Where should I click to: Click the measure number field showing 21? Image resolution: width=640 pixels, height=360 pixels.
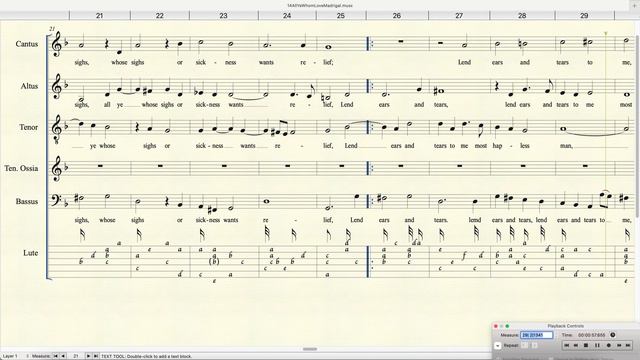click(x=76, y=356)
